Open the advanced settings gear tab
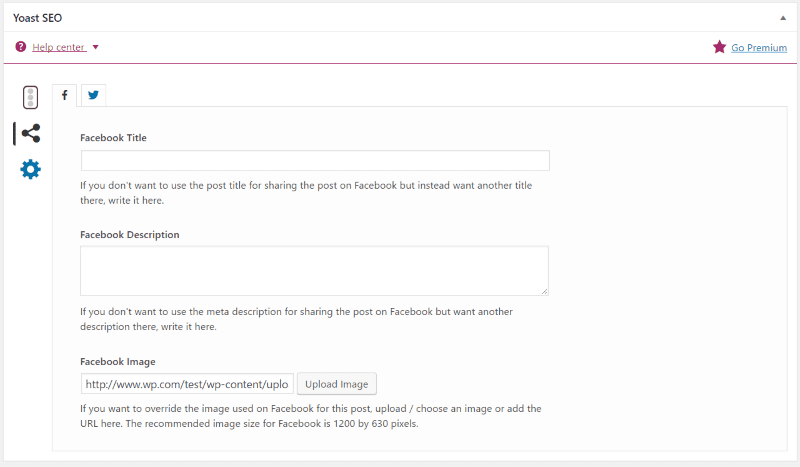The height and width of the screenshot is (467, 800). (x=31, y=169)
